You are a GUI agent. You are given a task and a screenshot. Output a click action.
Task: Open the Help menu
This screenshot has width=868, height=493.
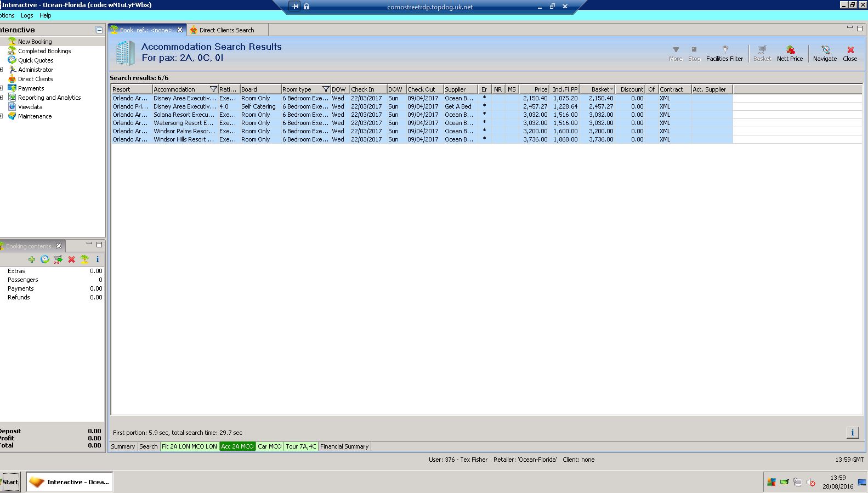click(46, 15)
